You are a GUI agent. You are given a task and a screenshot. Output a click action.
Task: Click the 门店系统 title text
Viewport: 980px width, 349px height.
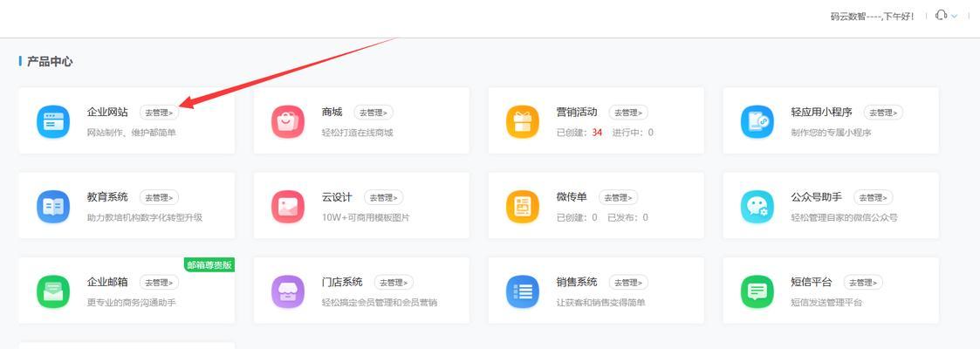click(x=342, y=282)
